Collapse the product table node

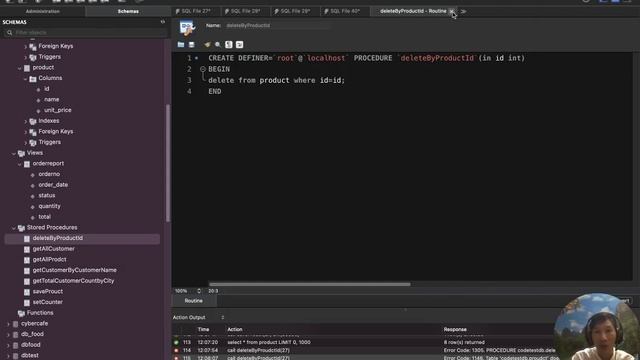tap(20, 68)
